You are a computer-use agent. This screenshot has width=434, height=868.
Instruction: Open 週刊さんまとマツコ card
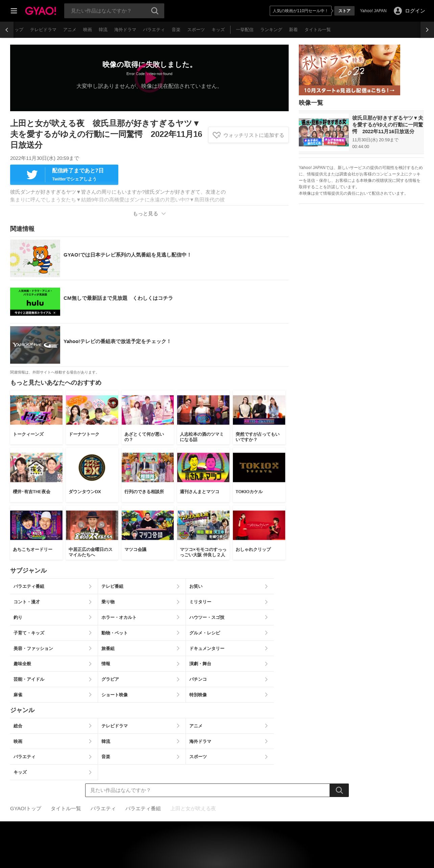click(203, 475)
